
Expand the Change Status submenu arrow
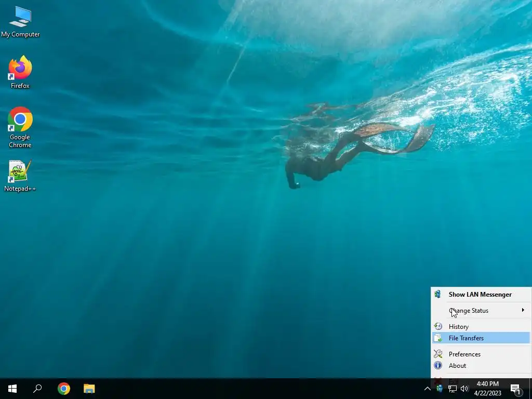coord(523,310)
